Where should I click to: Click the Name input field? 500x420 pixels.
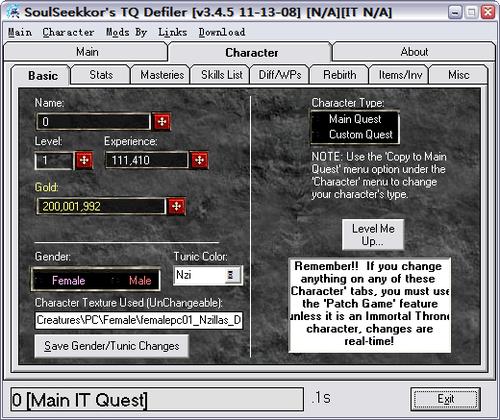click(x=93, y=122)
